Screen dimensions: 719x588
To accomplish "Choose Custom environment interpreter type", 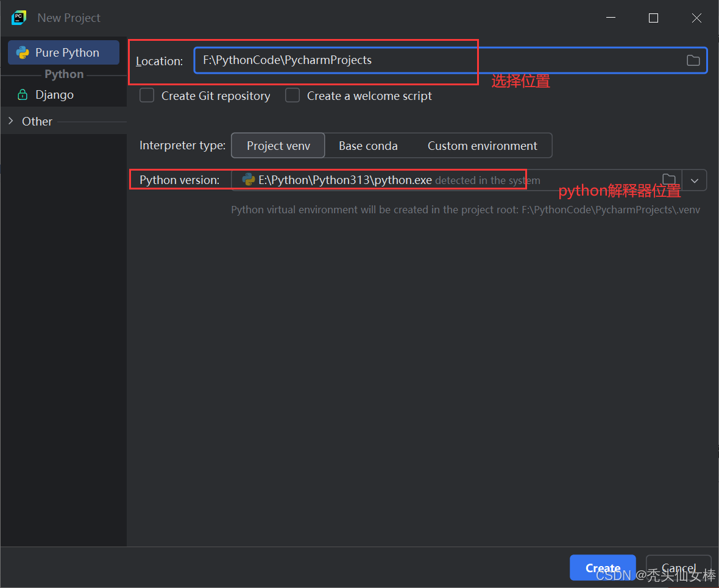I will [483, 146].
